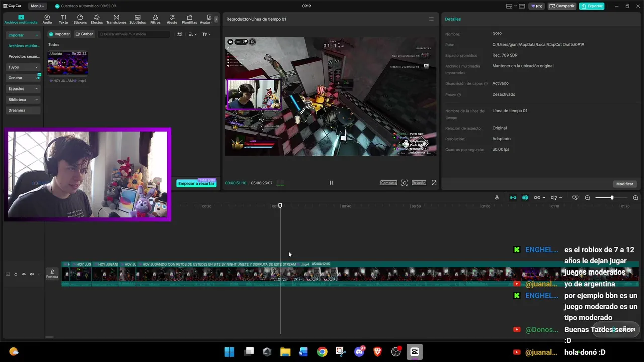Open the Efectos panel

coord(97,19)
